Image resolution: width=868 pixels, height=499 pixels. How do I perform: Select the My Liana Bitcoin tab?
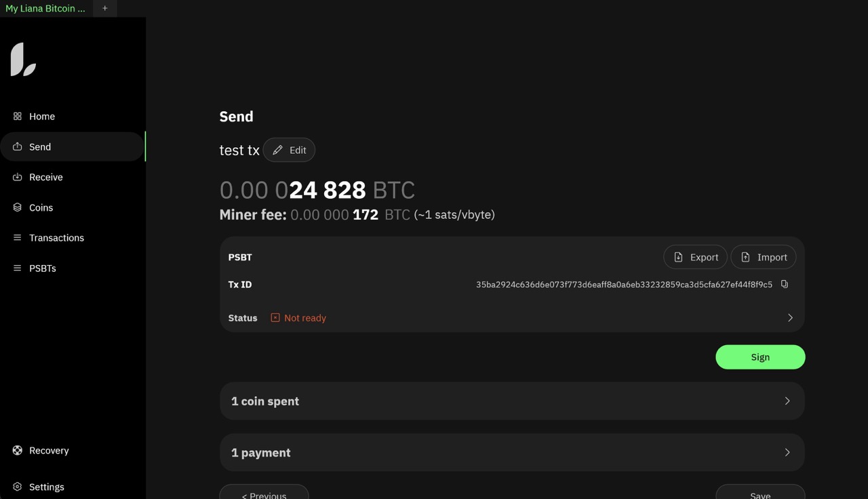point(45,8)
